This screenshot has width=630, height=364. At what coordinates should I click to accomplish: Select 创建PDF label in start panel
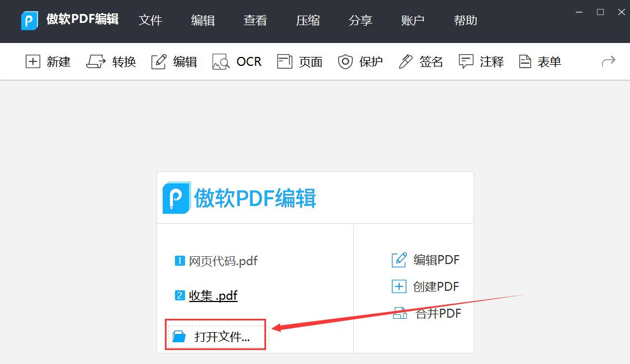[436, 286]
